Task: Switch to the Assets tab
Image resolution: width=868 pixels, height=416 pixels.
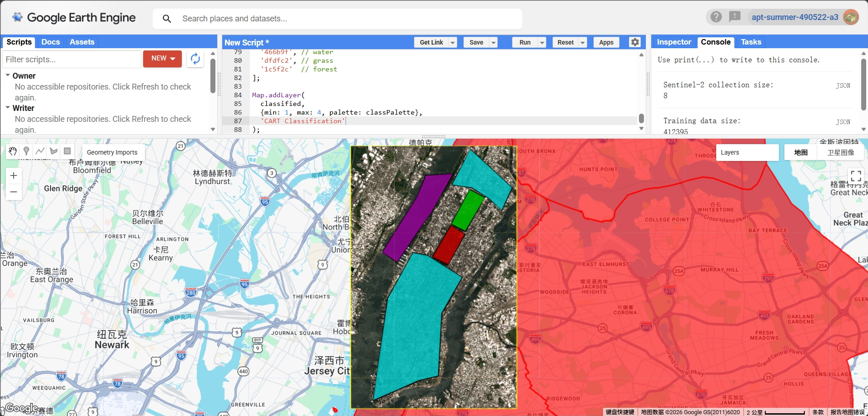Action: coord(82,42)
